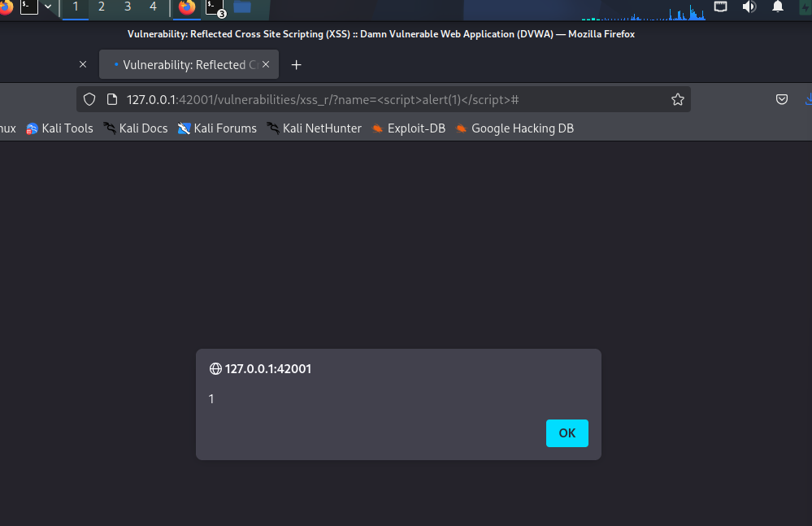Bookmark this page with the star icon
This screenshot has width=812, height=526.
[x=677, y=99]
